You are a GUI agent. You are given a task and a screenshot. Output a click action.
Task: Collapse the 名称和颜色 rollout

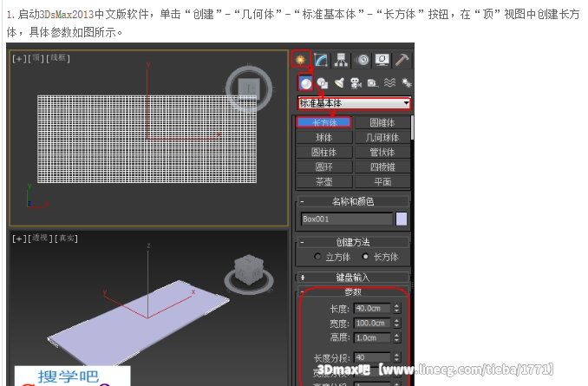click(353, 201)
